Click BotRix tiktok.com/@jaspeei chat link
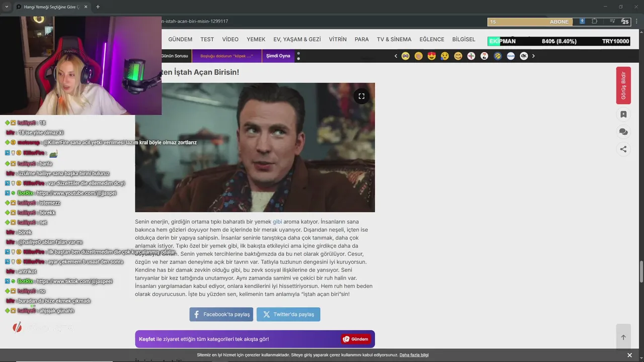The width and height of the screenshot is (644, 362). pyautogui.click(x=74, y=282)
